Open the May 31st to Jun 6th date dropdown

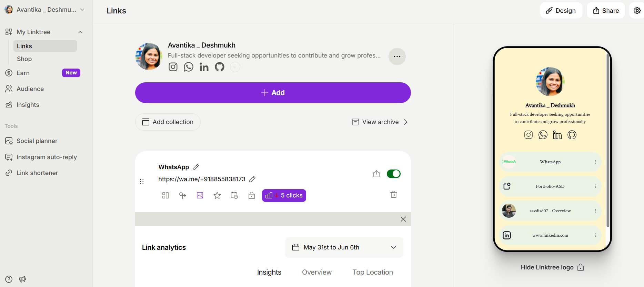coord(344,247)
